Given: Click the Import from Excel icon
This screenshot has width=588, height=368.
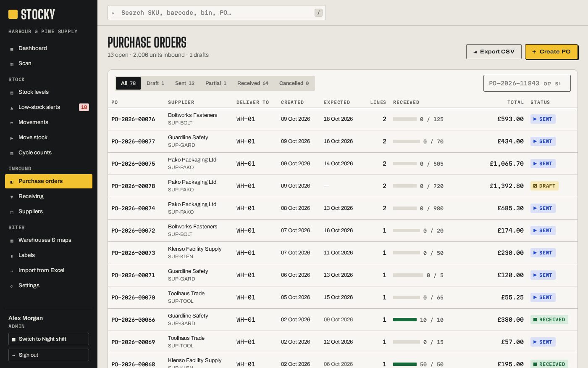Looking at the screenshot, I should point(12,271).
